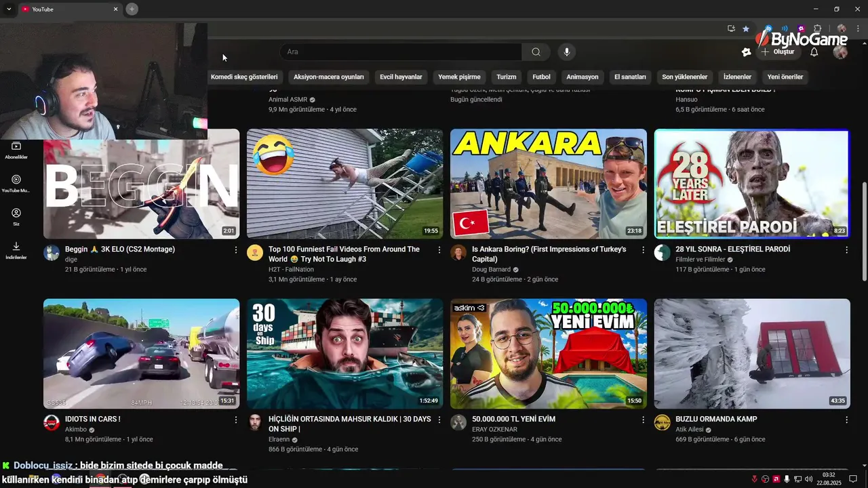Open the ANKARA video thumbnail

tap(549, 184)
